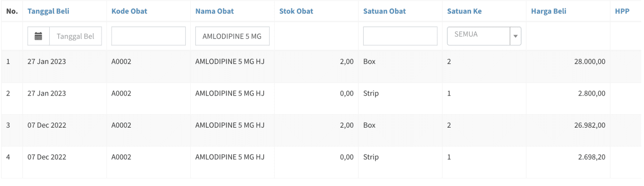Focus the Satuan Obat filter field
Viewport: 644px width, 186px height.
tap(400, 36)
